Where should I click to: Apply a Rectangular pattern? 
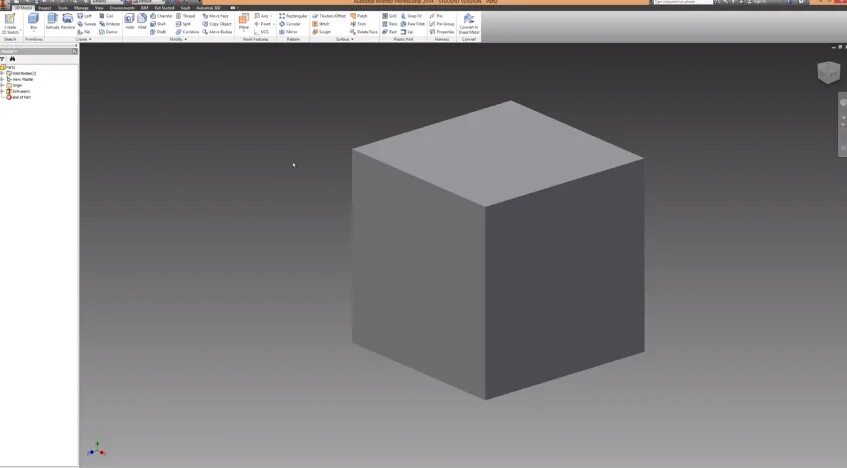(293, 16)
